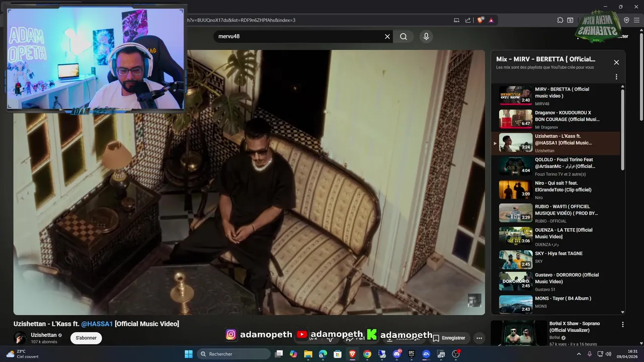Image resolution: width=644 pixels, height=362 pixels.
Task: Open options for Bo9al X Shaw video
Action: [623, 325]
